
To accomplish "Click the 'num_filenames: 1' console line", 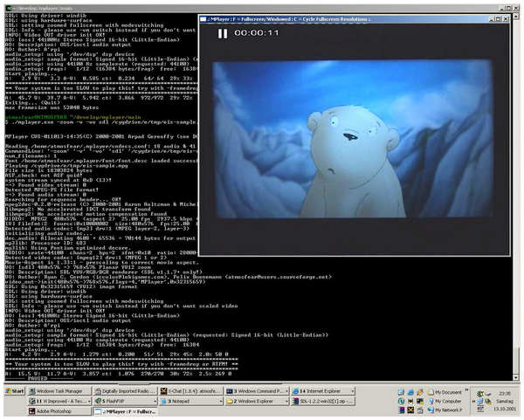I will (x=31, y=155).
